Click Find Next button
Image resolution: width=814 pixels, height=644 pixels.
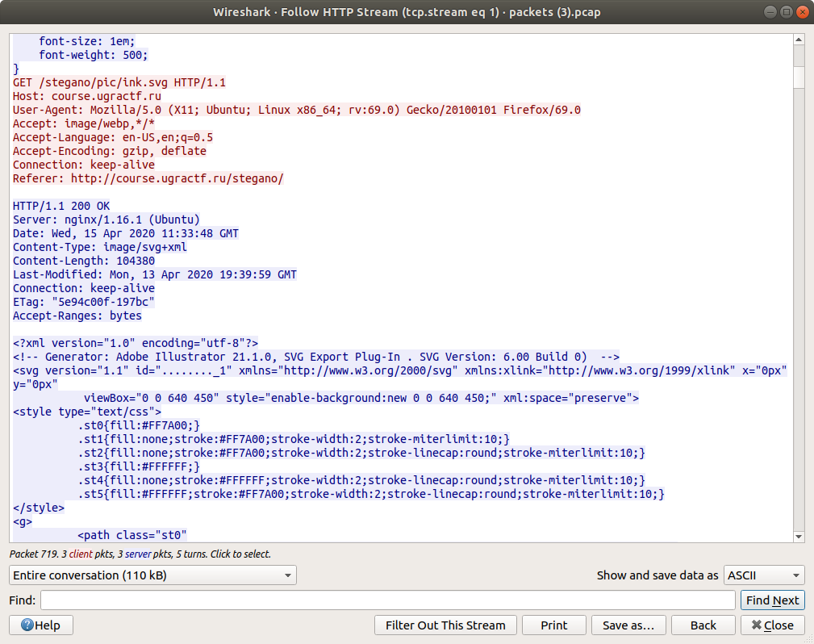[x=773, y=600]
